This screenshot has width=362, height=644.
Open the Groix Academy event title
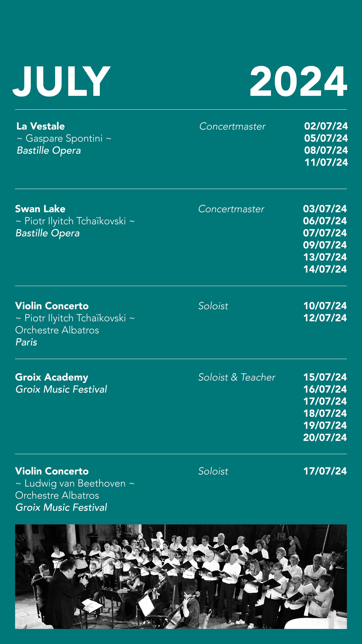coord(51,377)
